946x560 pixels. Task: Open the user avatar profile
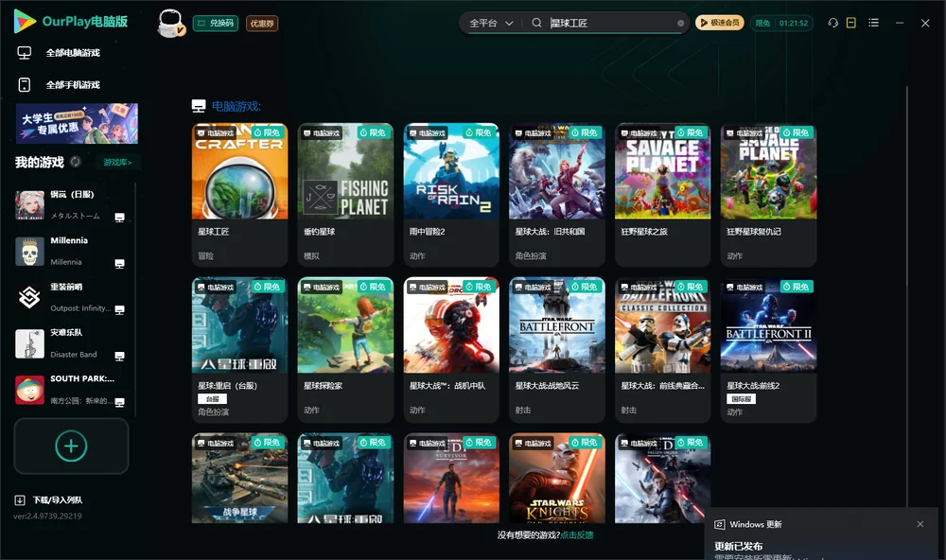[x=170, y=24]
